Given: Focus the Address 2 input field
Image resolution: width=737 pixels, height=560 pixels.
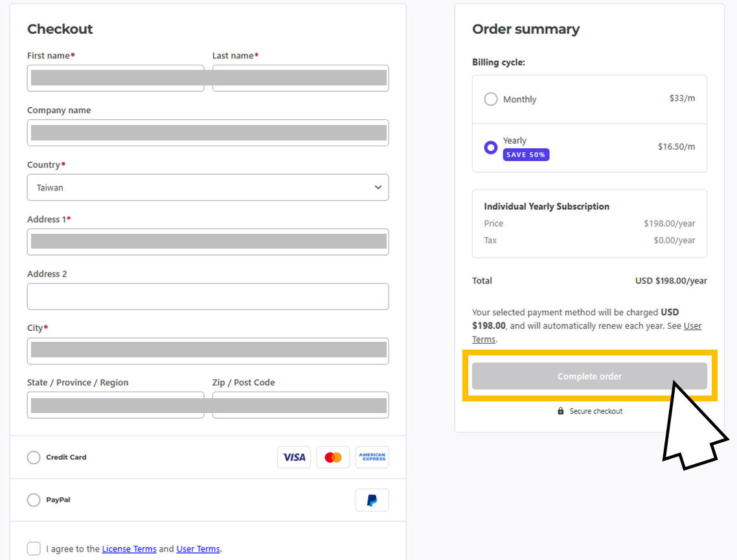Looking at the screenshot, I should point(208,297).
